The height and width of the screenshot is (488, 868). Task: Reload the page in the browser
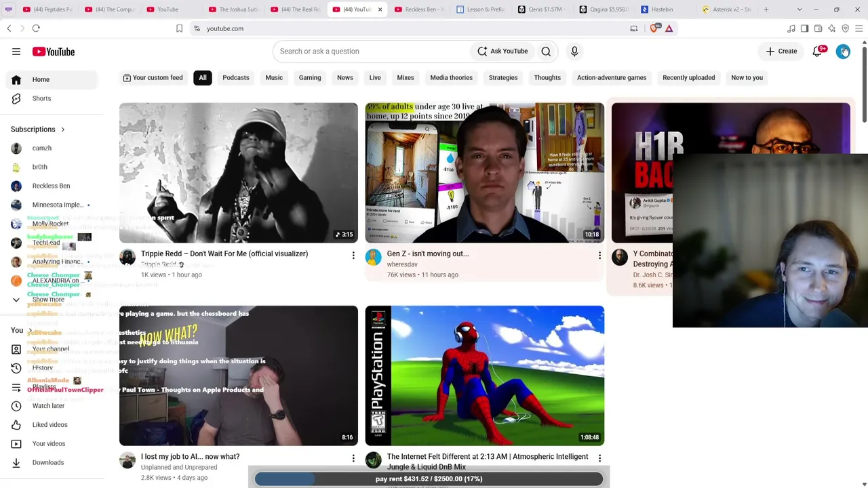[36, 28]
